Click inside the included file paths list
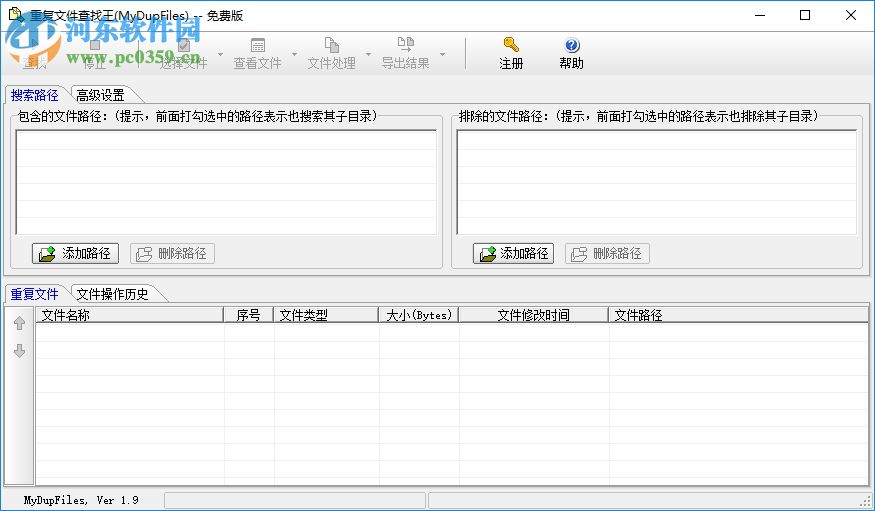The height and width of the screenshot is (511, 875). 227,182
